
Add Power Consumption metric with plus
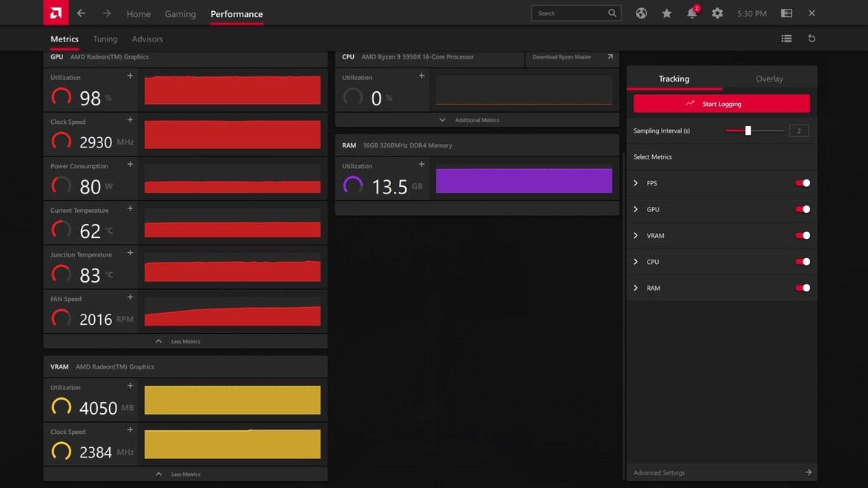pos(130,165)
